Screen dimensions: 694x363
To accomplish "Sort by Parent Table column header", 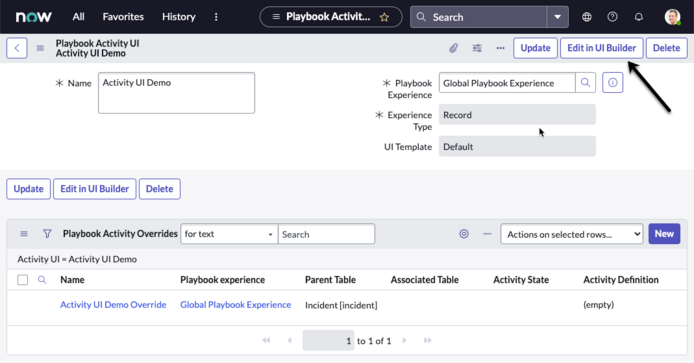I will pyautogui.click(x=330, y=280).
